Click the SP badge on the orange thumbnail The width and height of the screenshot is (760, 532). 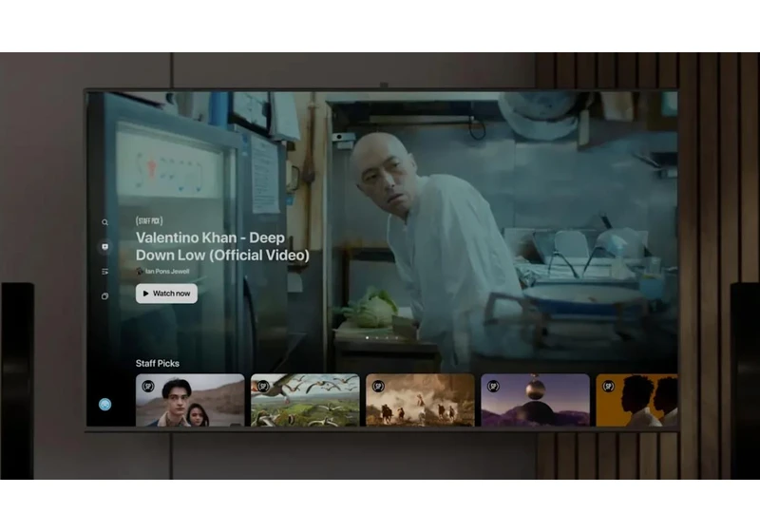608,386
